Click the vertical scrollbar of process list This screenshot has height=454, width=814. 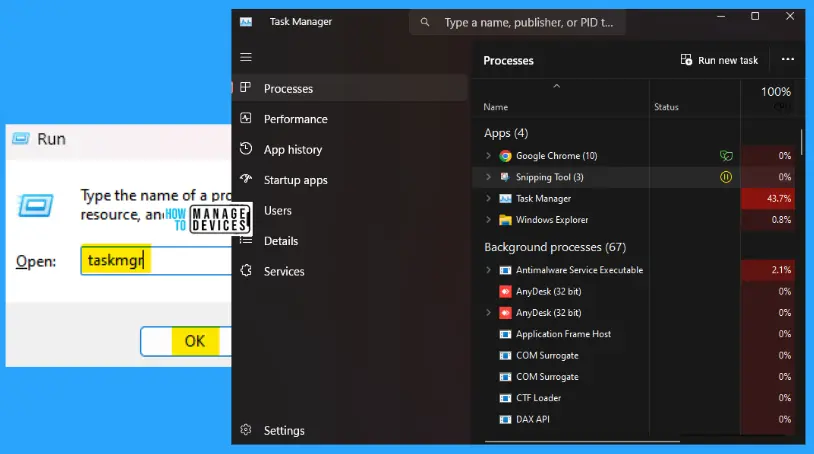[x=802, y=143]
